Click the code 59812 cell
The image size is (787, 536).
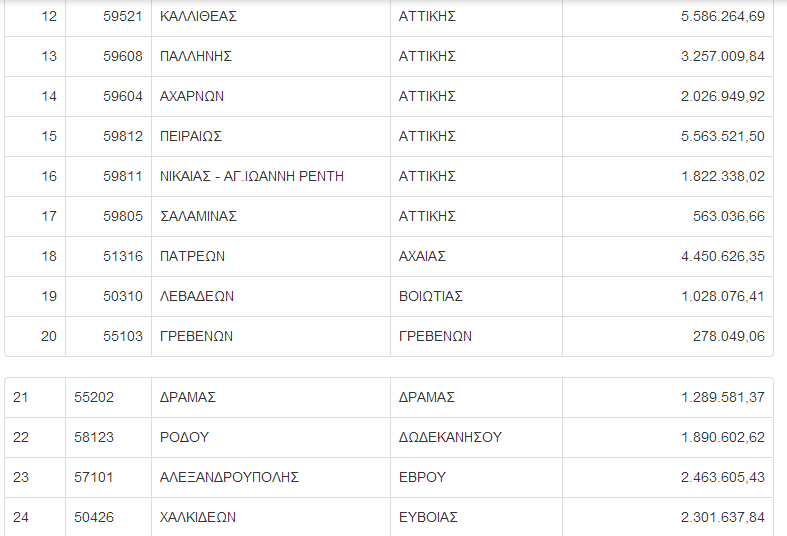pos(123,136)
